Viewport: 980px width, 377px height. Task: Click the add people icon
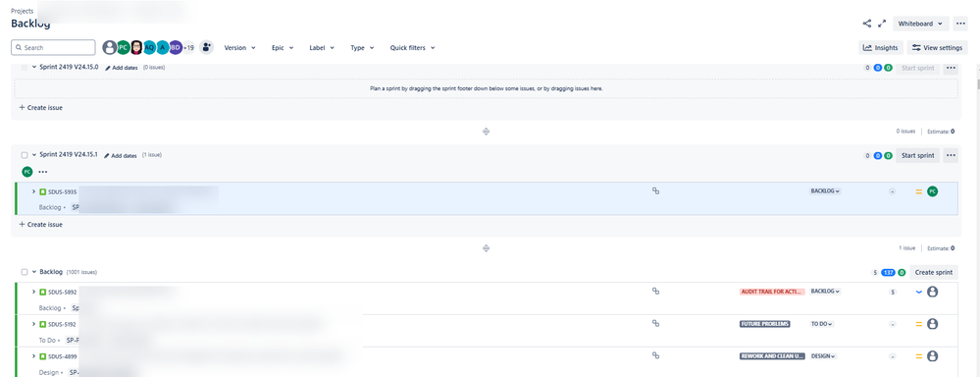(206, 47)
